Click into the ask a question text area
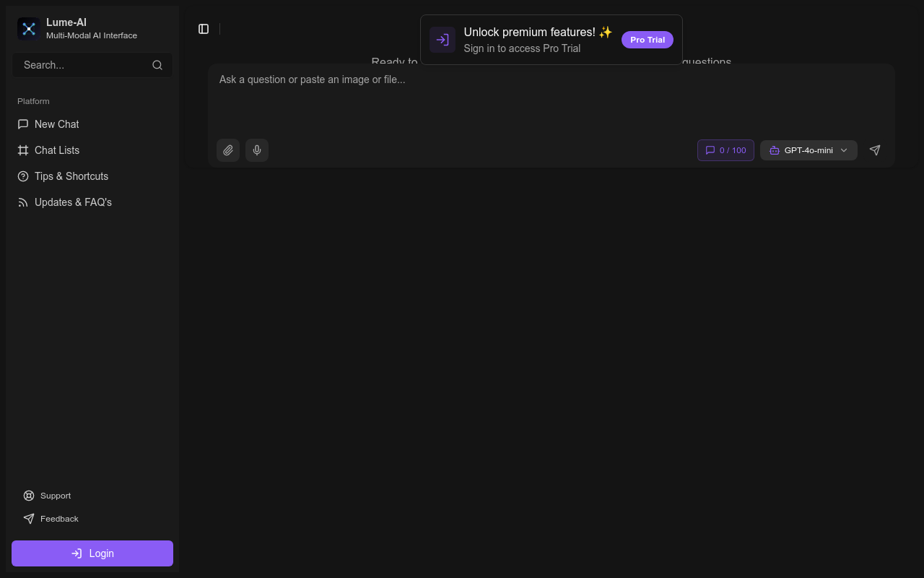Viewport: 924px width, 578px height. pos(549,98)
